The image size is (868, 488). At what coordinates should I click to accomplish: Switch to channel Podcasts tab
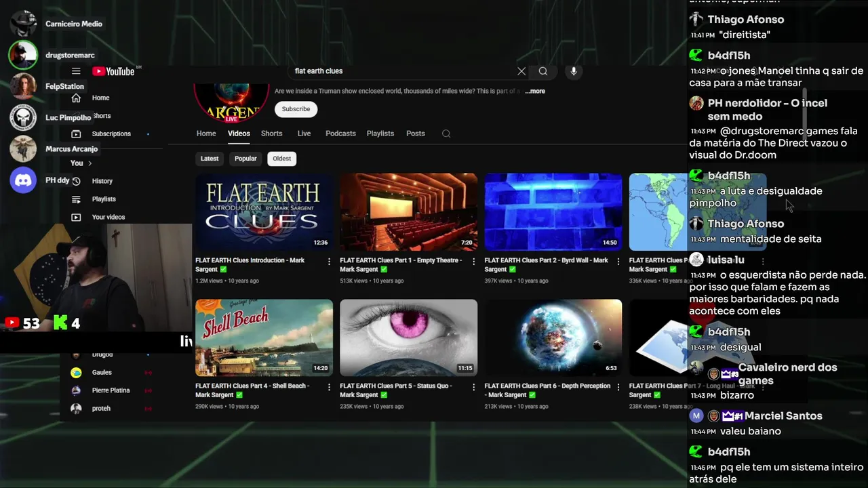[340, 134]
